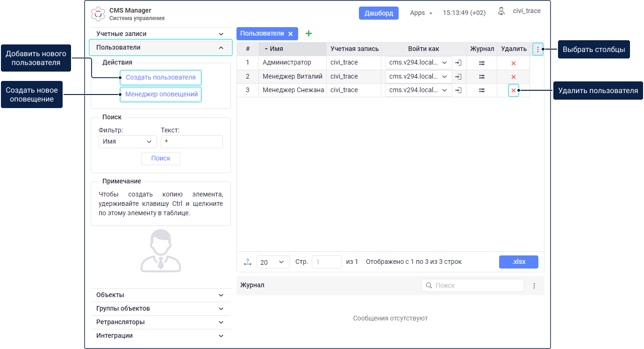Close the Пользователи tab with its X
Screen dimensions: 644x349
290,34
